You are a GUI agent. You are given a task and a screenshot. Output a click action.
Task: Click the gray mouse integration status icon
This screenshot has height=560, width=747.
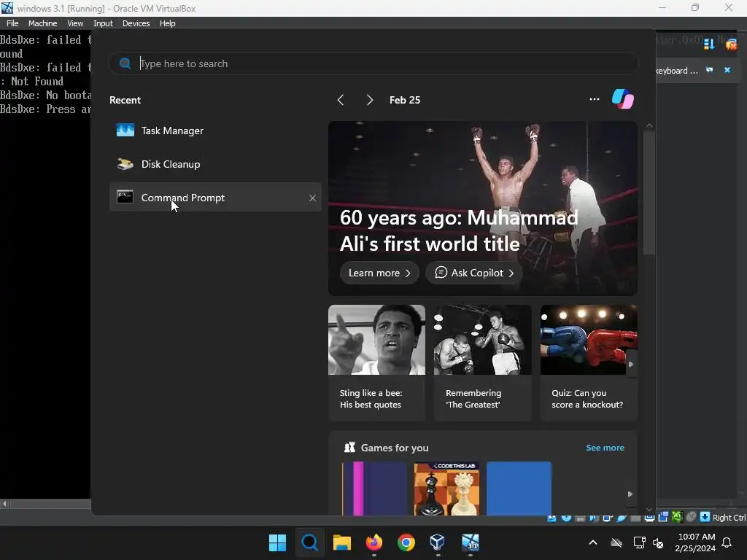(692, 517)
